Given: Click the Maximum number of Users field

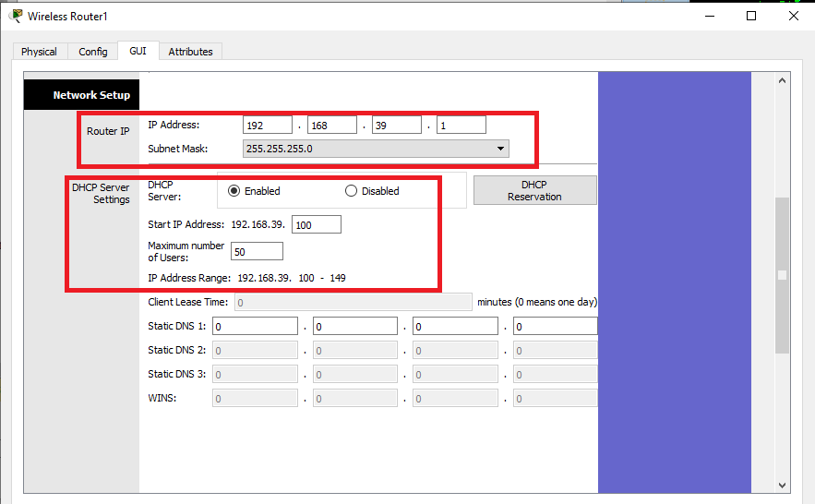Looking at the screenshot, I should [257, 251].
